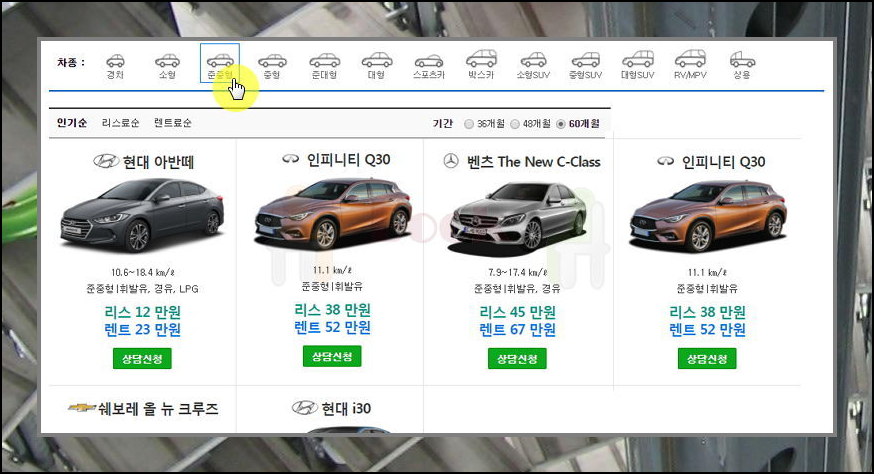Pick the RV/MPV car type icon
The image size is (874, 474).
690,58
